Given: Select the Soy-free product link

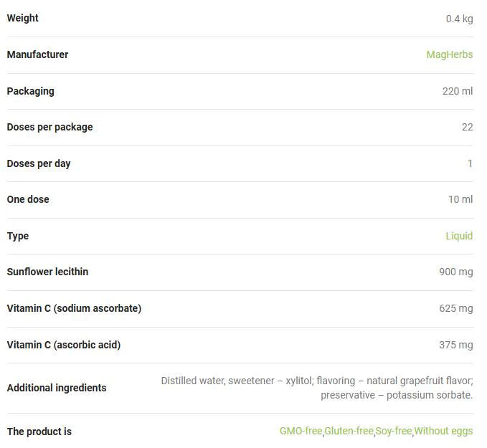Looking at the screenshot, I should coord(394,431).
